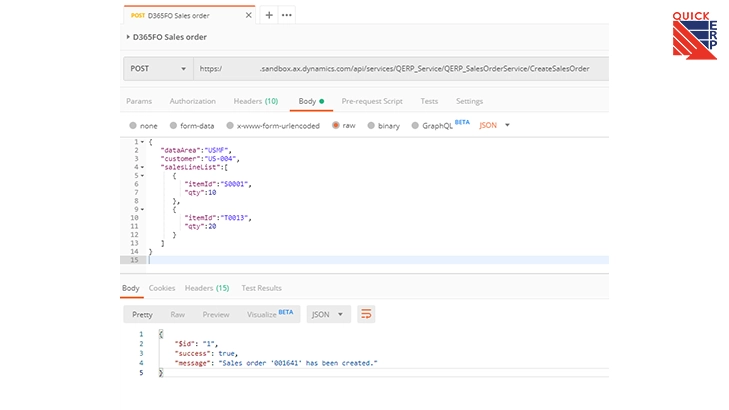Select the request Body tab
Image resolution: width=729 pixels, height=410 pixels.
coord(311,101)
